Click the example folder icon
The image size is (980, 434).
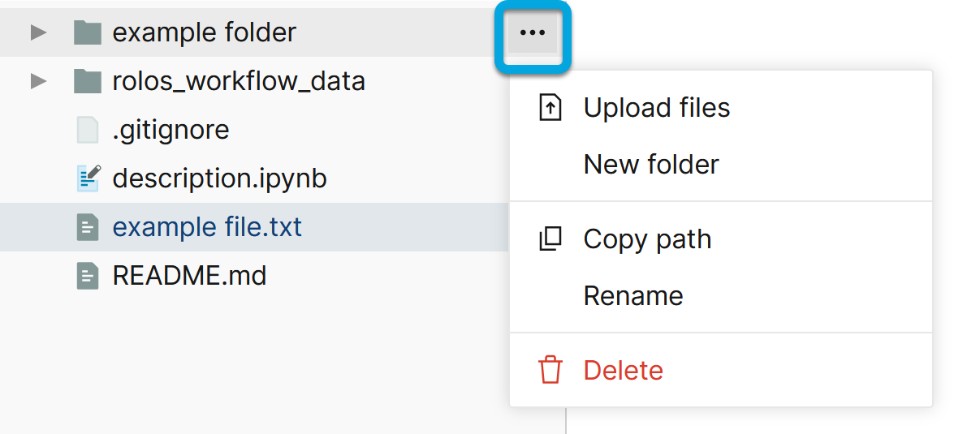pos(87,33)
